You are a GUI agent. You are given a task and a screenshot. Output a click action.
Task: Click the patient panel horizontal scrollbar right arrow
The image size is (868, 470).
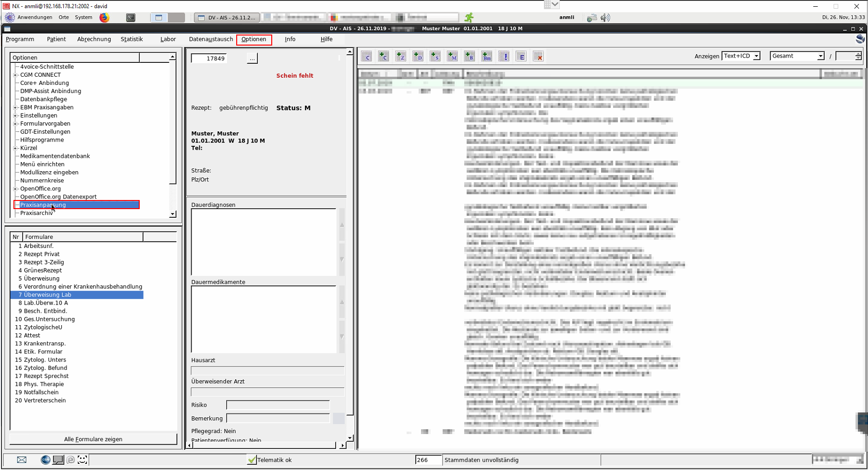(x=342, y=446)
